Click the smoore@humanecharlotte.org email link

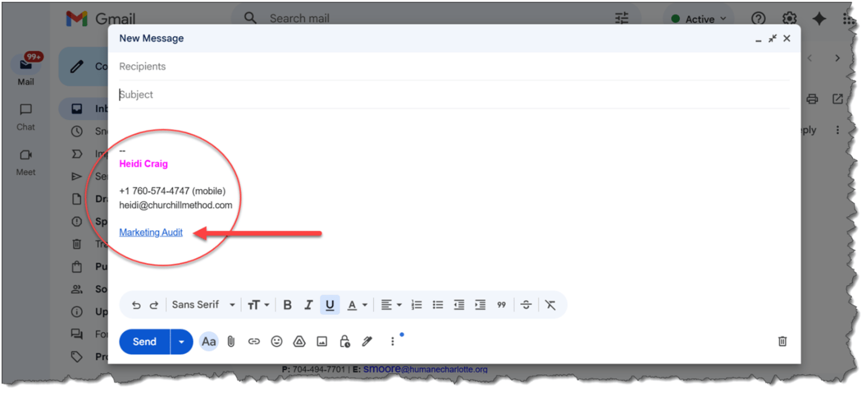pos(425,369)
